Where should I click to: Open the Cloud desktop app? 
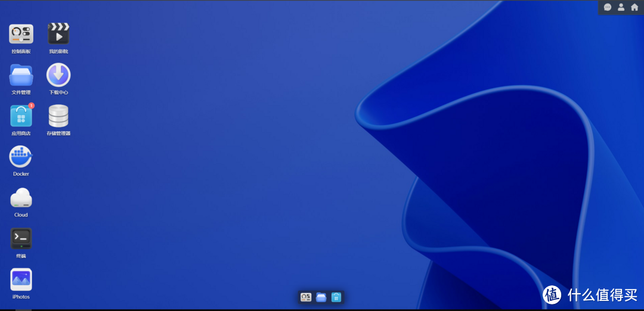[21, 198]
